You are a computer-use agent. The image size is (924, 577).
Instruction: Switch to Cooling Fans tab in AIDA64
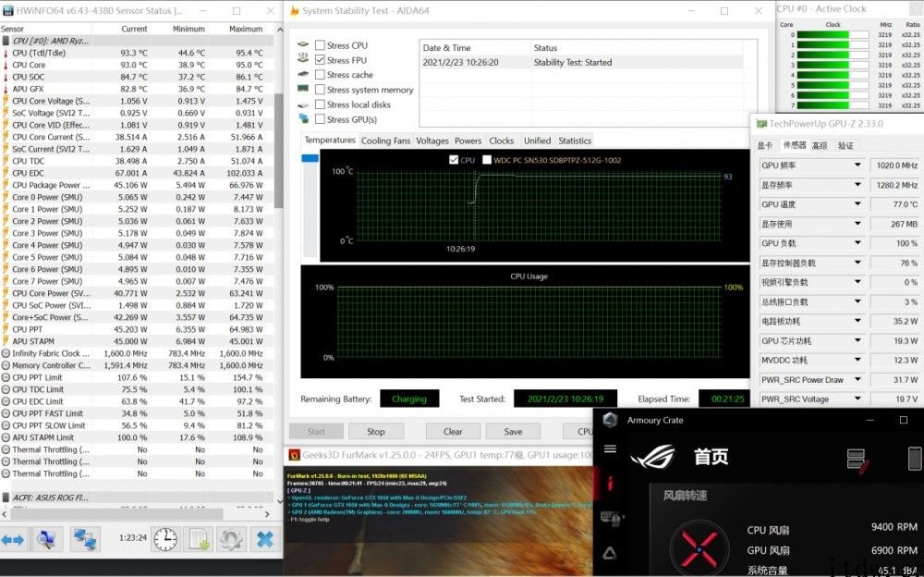385,141
